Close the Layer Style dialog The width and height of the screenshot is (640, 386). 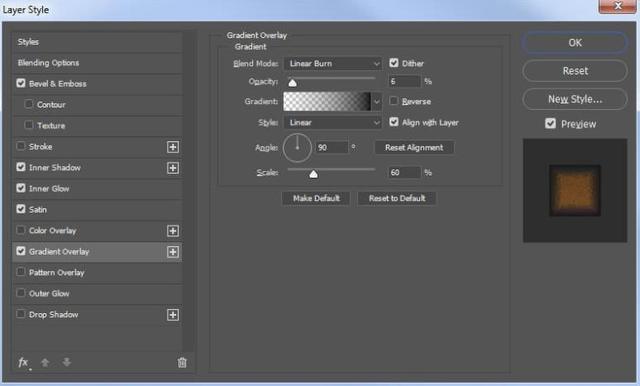point(617,6)
